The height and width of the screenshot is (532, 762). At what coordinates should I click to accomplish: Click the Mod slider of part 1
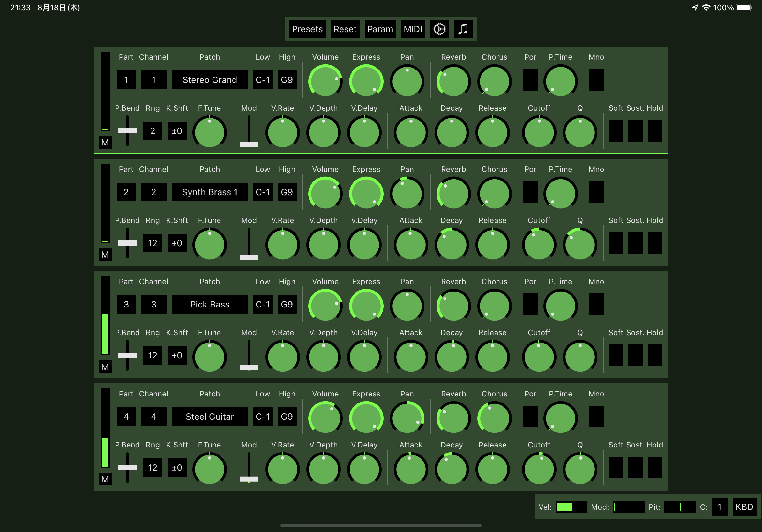[x=249, y=131]
